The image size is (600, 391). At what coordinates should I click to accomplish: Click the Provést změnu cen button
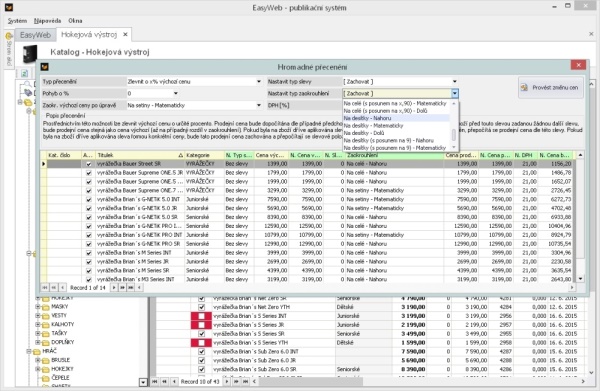551,88
